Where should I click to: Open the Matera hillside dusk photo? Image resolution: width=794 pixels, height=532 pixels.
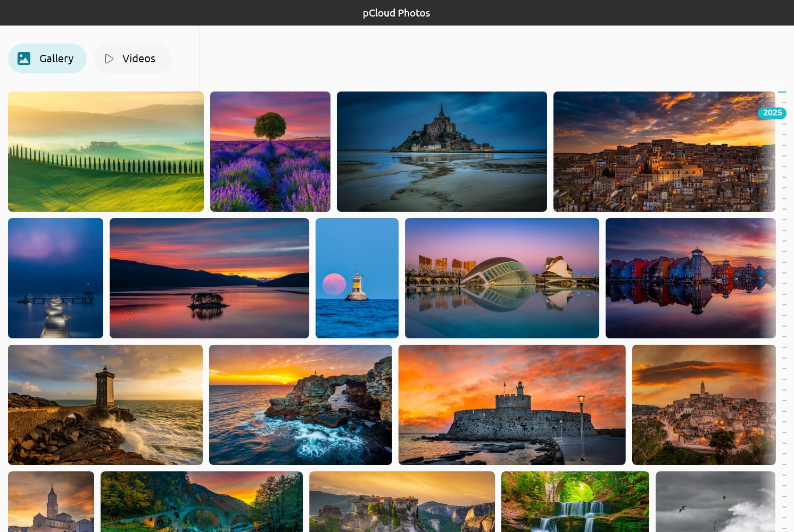click(x=704, y=405)
